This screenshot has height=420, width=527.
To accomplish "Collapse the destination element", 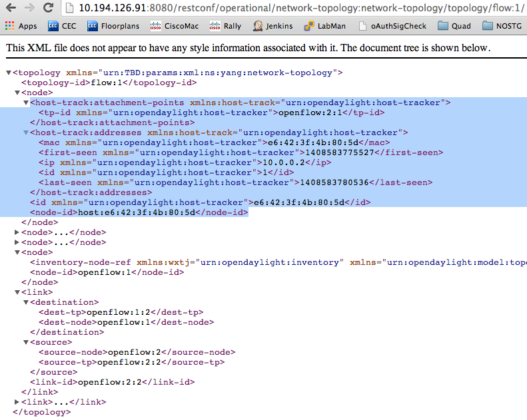I will [26, 302].
